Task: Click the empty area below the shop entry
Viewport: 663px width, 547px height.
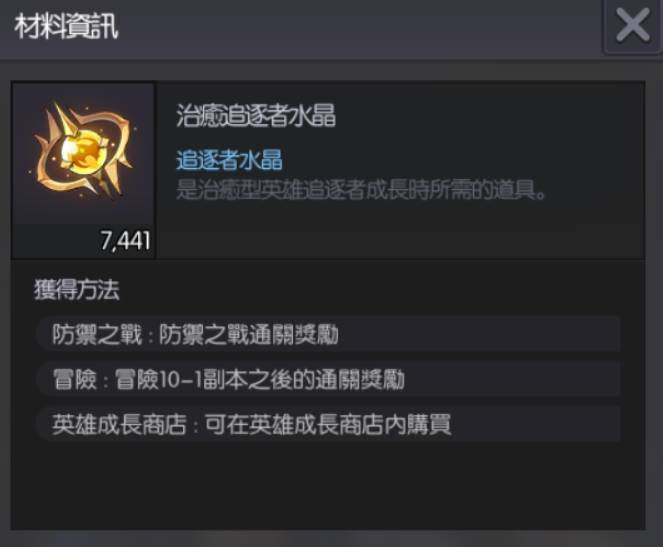Action: click(328, 486)
